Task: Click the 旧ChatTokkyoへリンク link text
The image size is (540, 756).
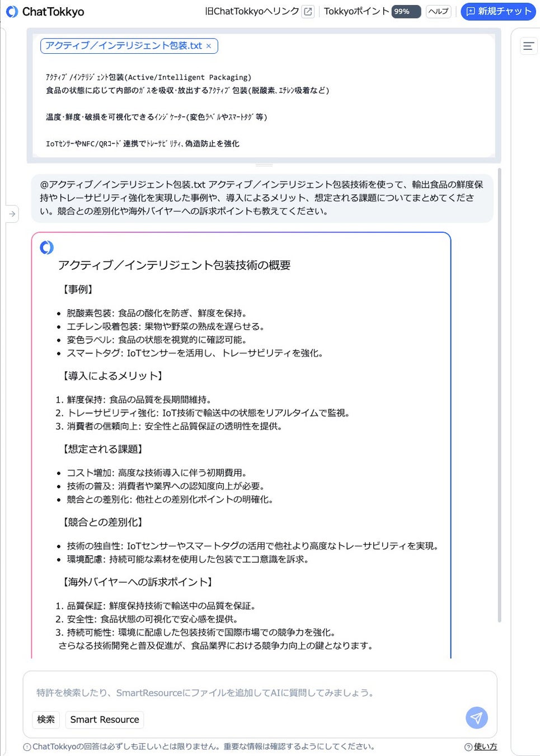Action: click(x=252, y=11)
